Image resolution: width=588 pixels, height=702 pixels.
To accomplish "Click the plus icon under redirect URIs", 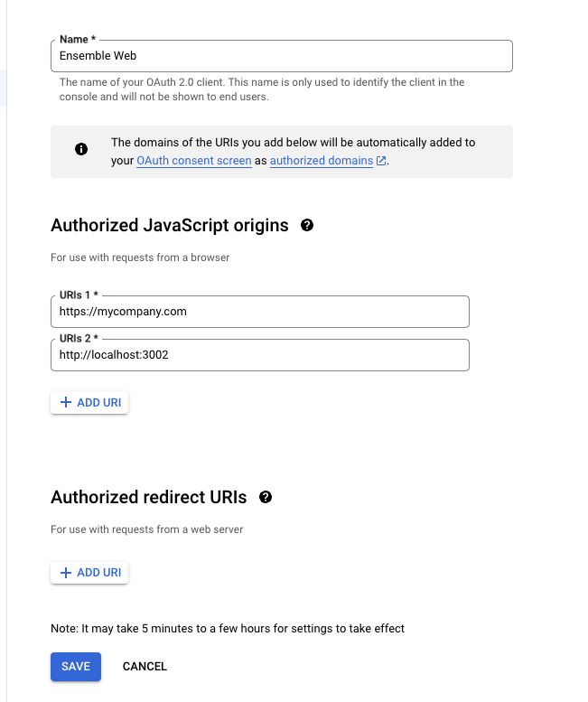I will click(x=65, y=572).
